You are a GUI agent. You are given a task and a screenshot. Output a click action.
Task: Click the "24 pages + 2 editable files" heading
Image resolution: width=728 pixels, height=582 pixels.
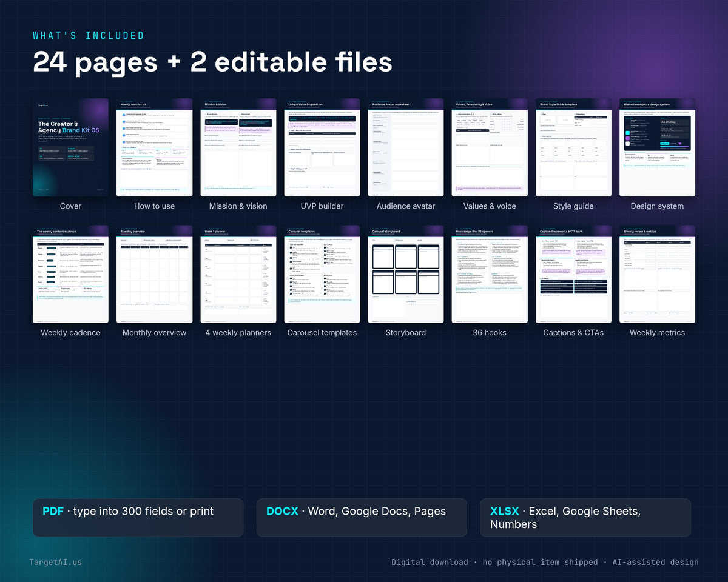click(x=212, y=62)
